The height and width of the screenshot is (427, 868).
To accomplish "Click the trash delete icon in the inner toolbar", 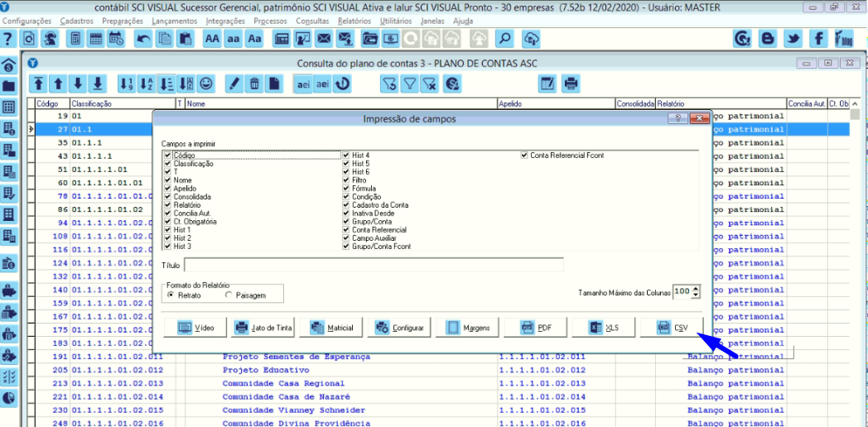I will pos(254,84).
